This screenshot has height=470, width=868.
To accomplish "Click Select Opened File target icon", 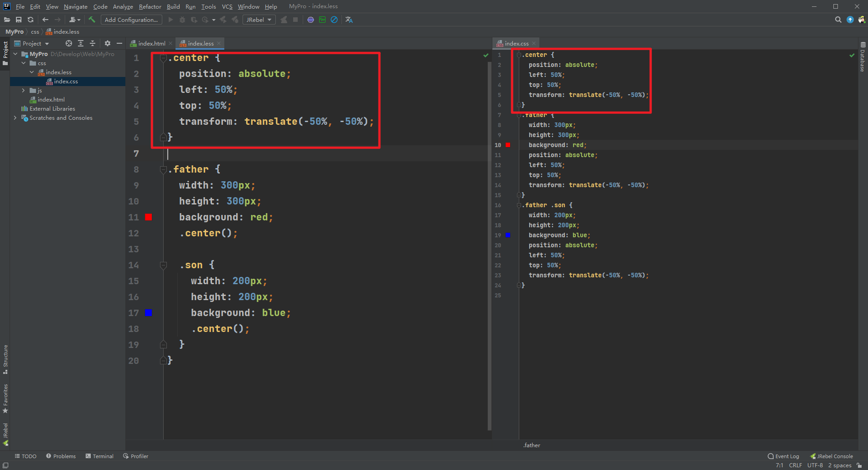I will tap(69, 43).
